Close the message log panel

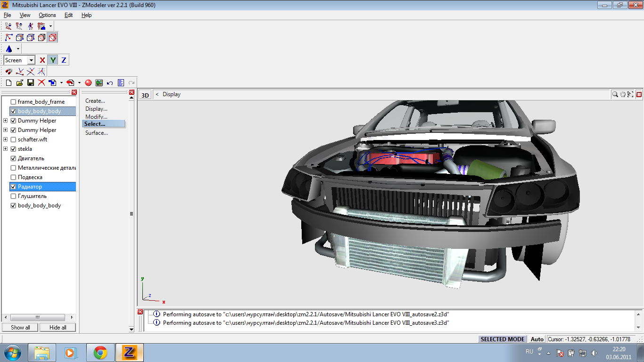coord(140,312)
